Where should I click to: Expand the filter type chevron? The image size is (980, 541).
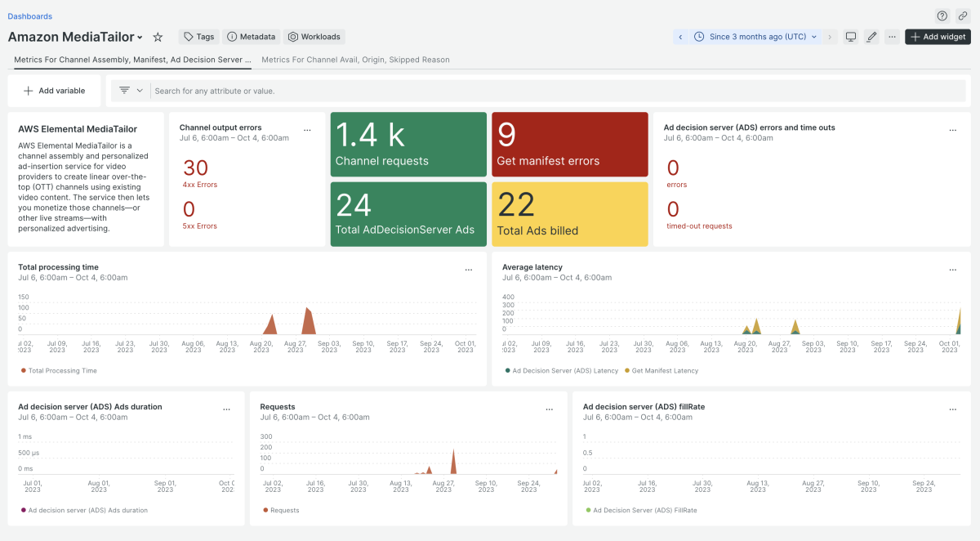coord(140,91)
